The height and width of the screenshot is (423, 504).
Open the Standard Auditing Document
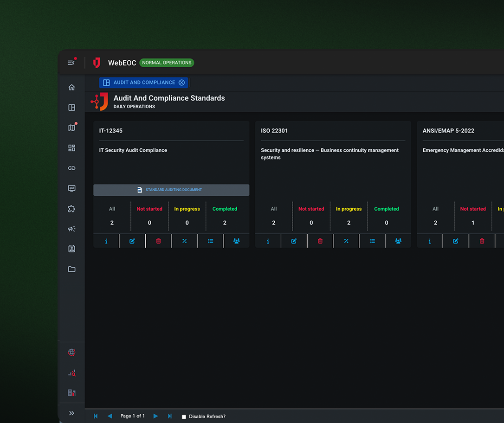click(171, 190)
